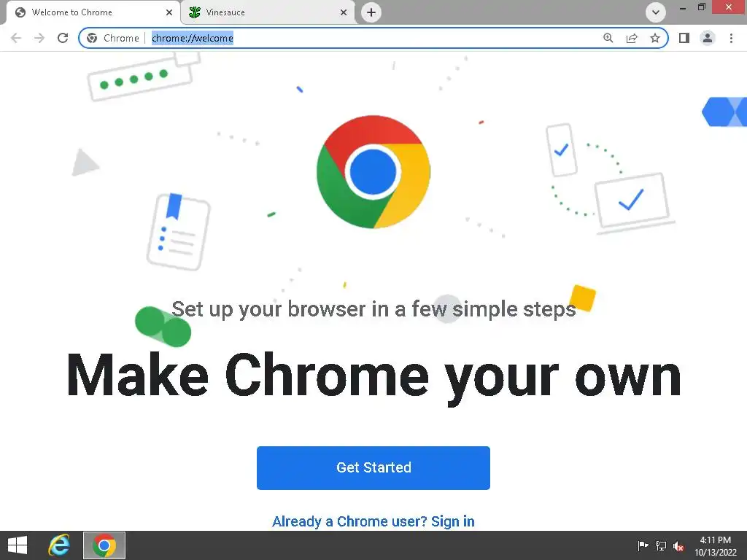Open the zoom magnifier icon in address bar
Image resolution: width=747 pixels, height=560 pixels.
608,38
